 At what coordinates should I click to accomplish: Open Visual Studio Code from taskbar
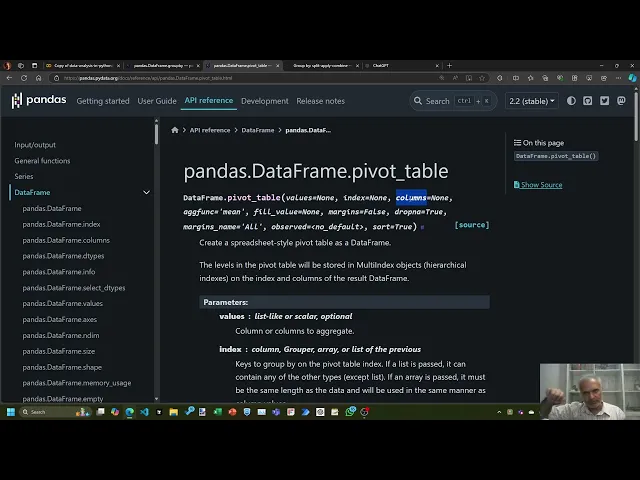(x=144, y=412)
